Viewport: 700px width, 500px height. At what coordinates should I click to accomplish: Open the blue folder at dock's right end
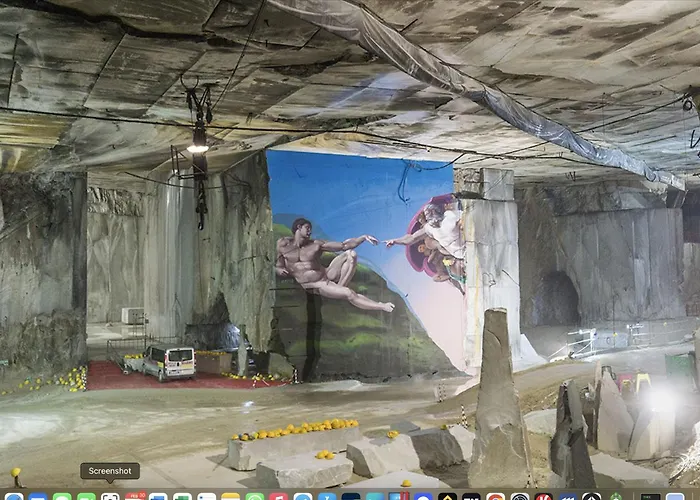[676, 497]
